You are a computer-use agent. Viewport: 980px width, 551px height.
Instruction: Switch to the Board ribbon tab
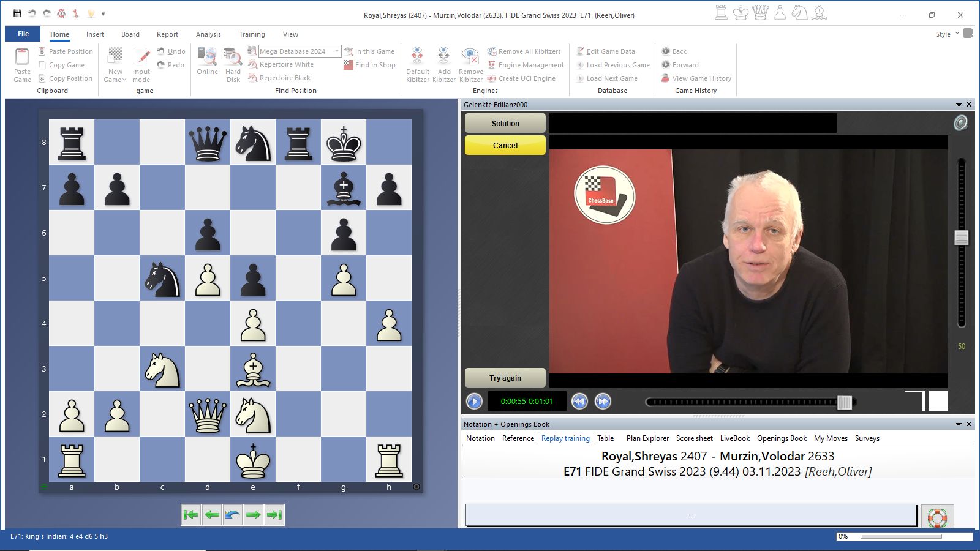pos(130,34)
